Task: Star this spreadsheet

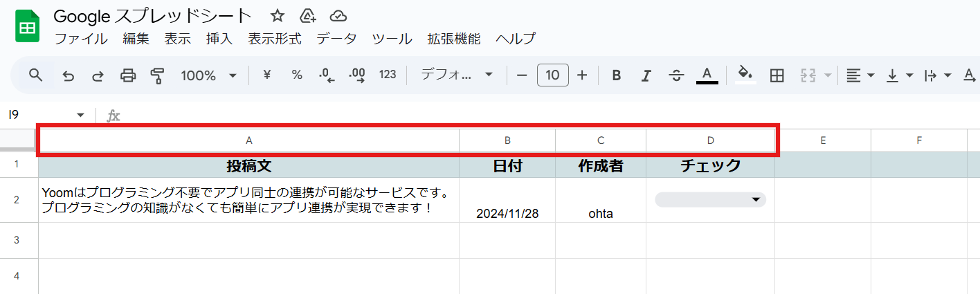Action: (x=278, y=16)
